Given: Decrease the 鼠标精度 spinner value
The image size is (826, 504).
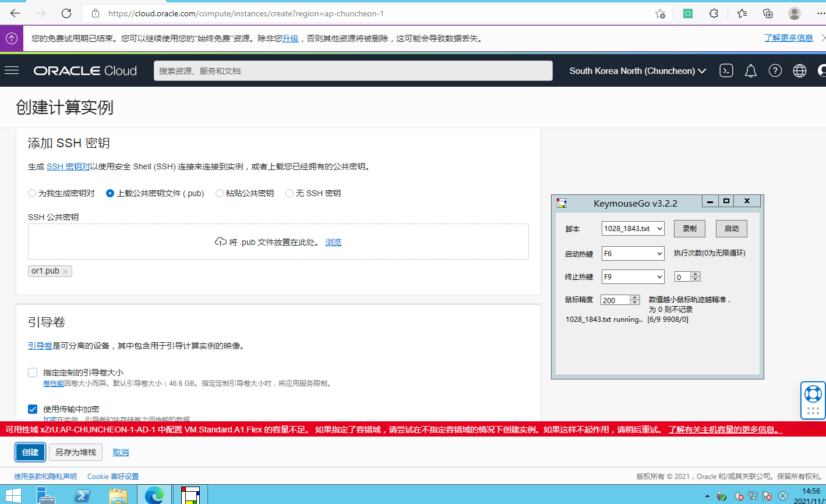Looking at the screenshot, I should coord(635,302).
